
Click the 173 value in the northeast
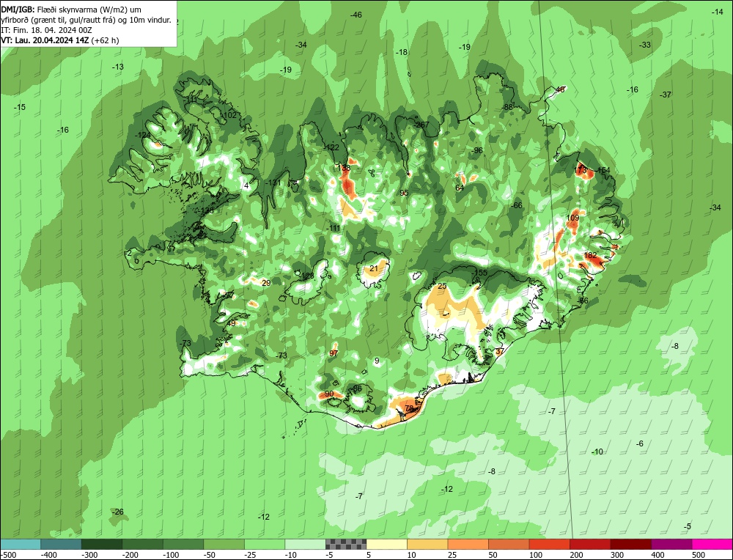580,170
